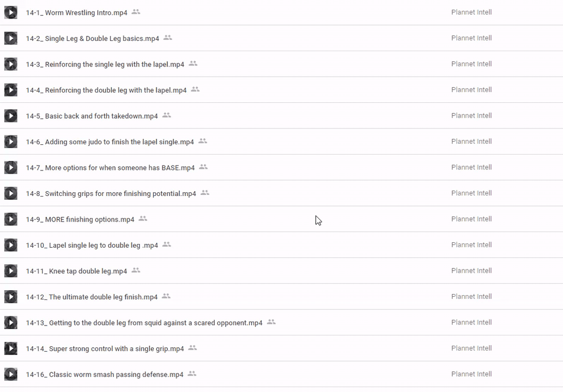Click owner Plannet Intell on 14-8 row
563x392 pixels.
click(471, 193)
